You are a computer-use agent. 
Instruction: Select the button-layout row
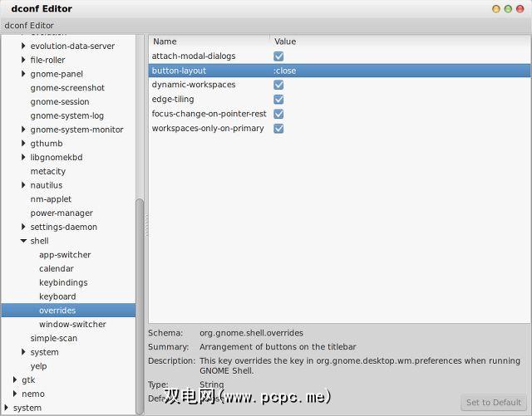[339, 71]
